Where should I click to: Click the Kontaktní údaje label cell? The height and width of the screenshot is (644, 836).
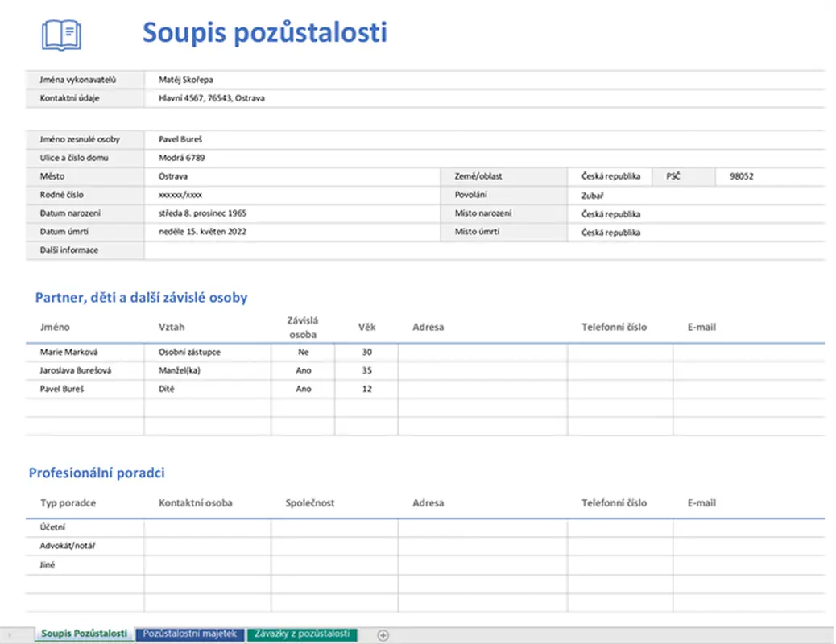[85, 98]
